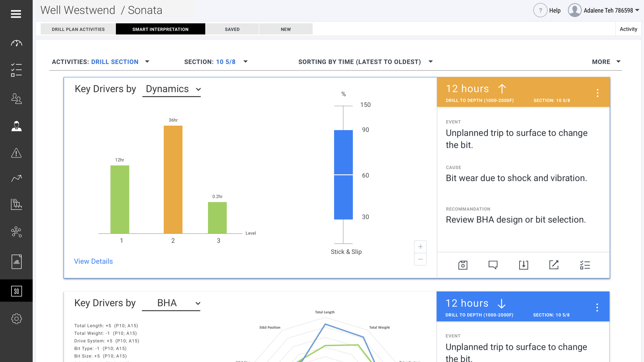The width and height of the screenshot is (644, 362).
Task: Switch to the Saved tab
Action: pos(232,29)
